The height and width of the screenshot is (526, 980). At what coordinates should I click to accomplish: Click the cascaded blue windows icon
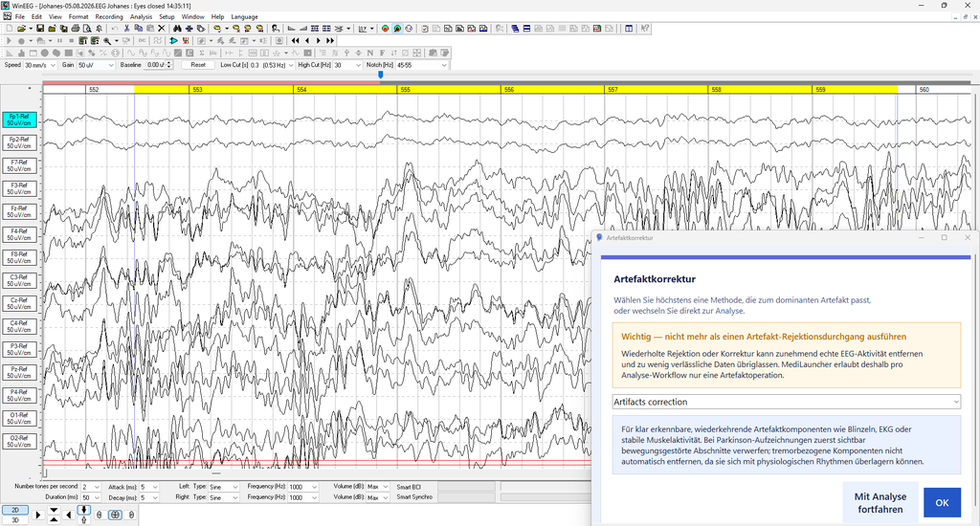coord(515,29)
